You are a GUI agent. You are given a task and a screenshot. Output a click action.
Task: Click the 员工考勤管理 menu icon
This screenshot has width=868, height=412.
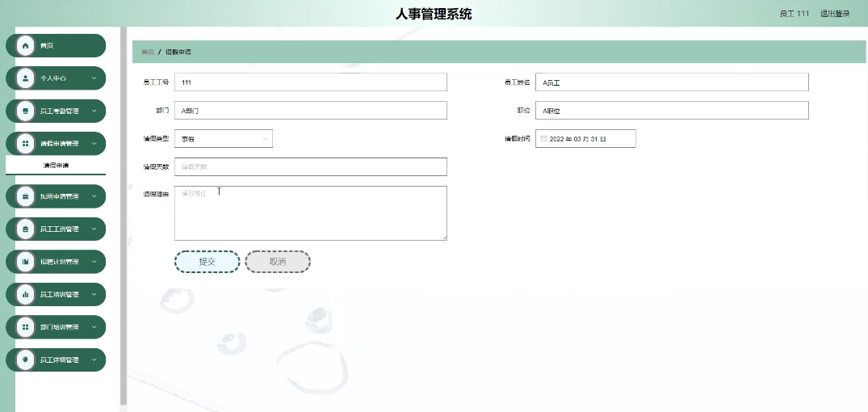click(25, 111)
